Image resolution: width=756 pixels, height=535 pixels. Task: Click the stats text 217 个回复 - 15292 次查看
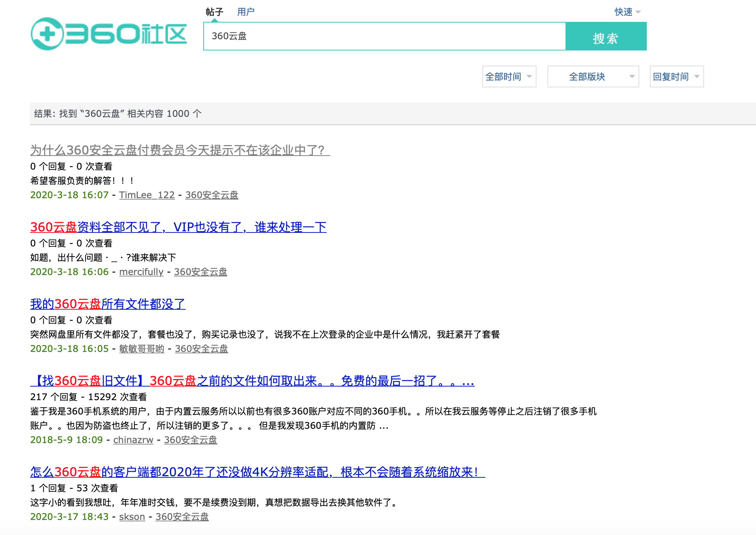coord(88,397)
